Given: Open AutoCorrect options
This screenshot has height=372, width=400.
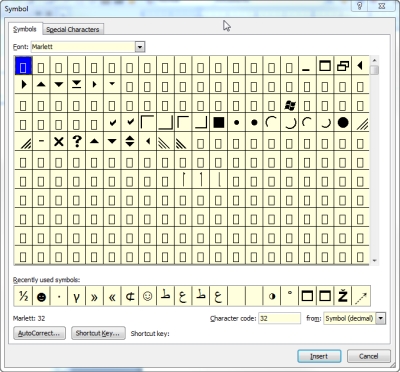Looking at the screenshot, I should (39, 333).
